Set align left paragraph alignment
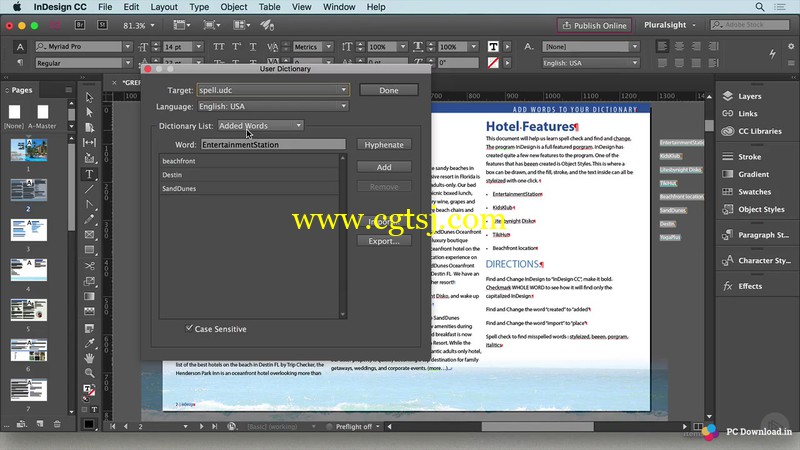The height and width of the screenshot is (450, 800). [x=662, y=46]
